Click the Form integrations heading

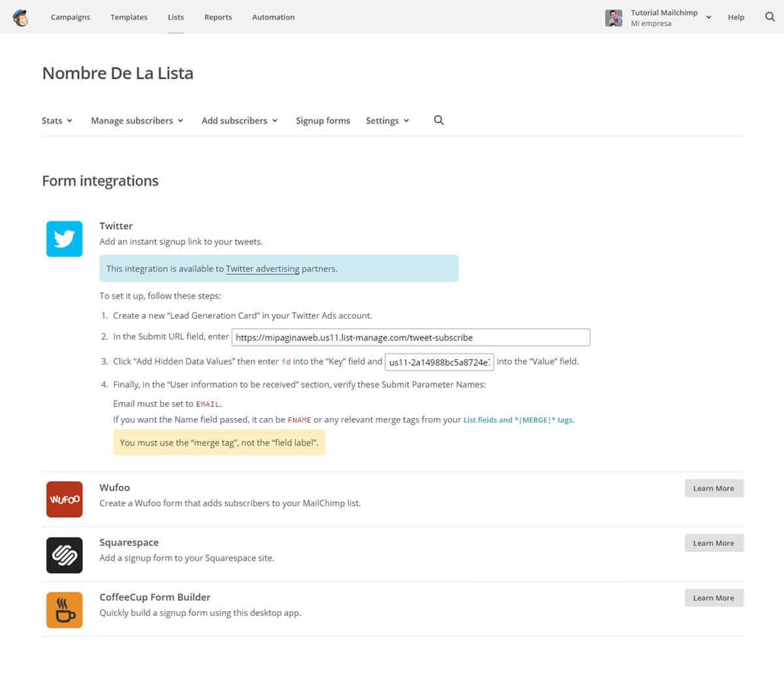coord(100,181)
